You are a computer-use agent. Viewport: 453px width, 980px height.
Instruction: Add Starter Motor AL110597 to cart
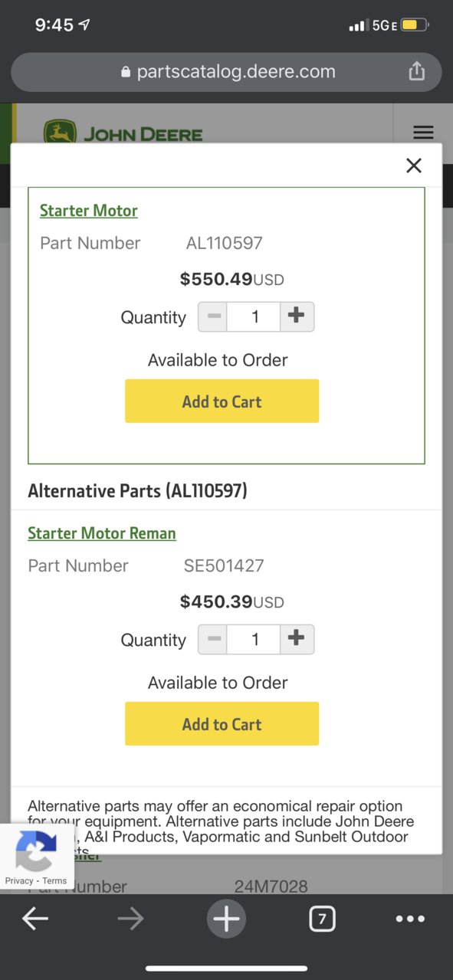(x=222, y=401)
